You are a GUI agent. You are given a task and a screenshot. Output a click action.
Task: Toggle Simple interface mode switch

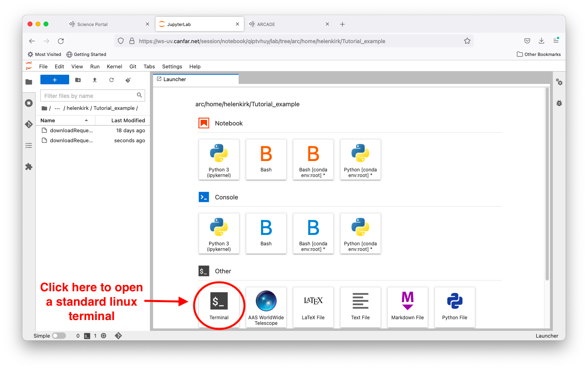coord(59,336)
